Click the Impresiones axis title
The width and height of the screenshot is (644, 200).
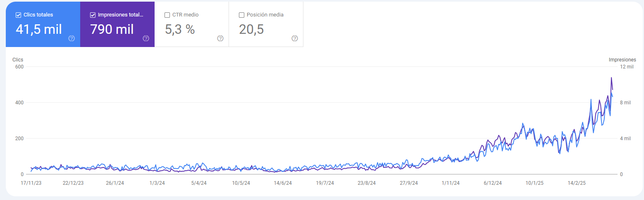coord(623,60)
